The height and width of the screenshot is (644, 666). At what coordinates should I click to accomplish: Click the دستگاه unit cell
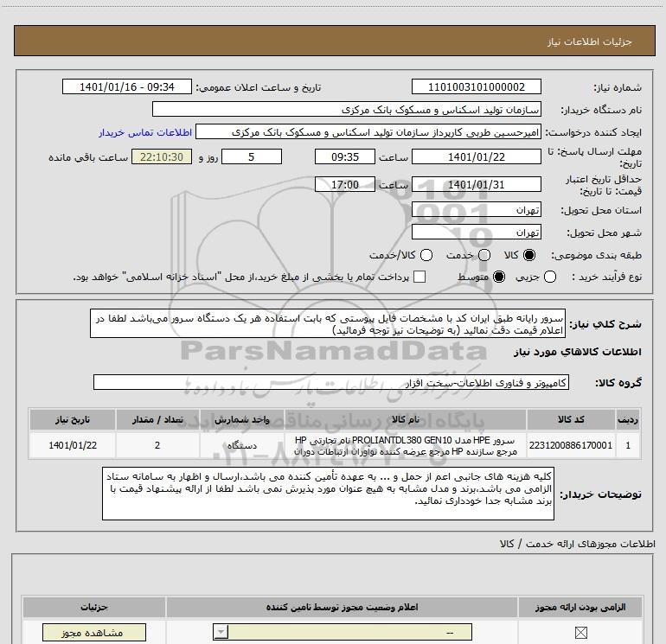tap(241, 445)
